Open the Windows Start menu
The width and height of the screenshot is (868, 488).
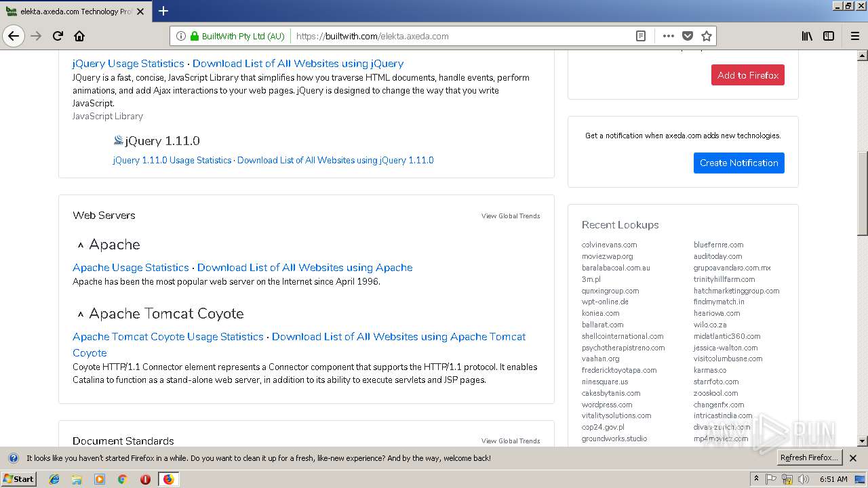[19, 479]
